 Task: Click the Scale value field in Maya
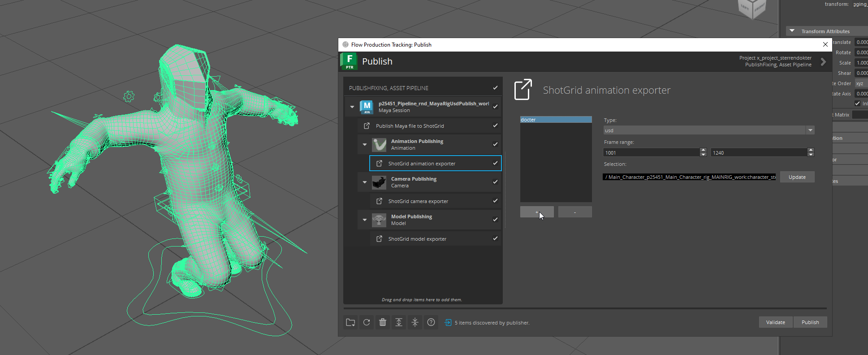click(861, 63)
